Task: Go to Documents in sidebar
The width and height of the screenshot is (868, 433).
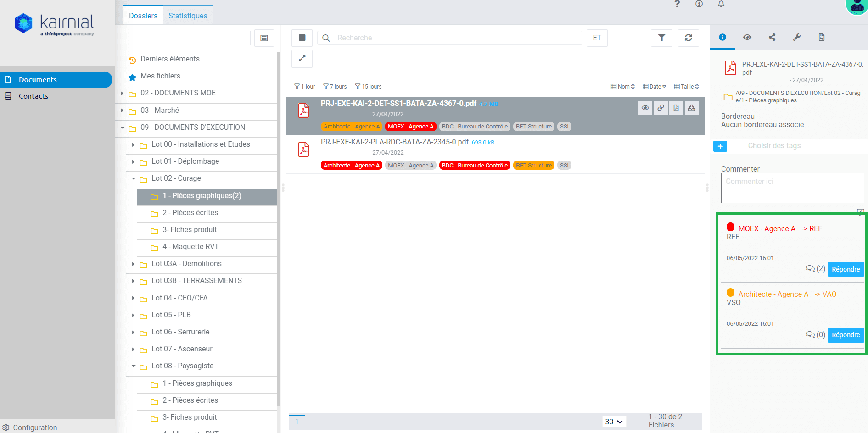Action: tap(56, 80)
